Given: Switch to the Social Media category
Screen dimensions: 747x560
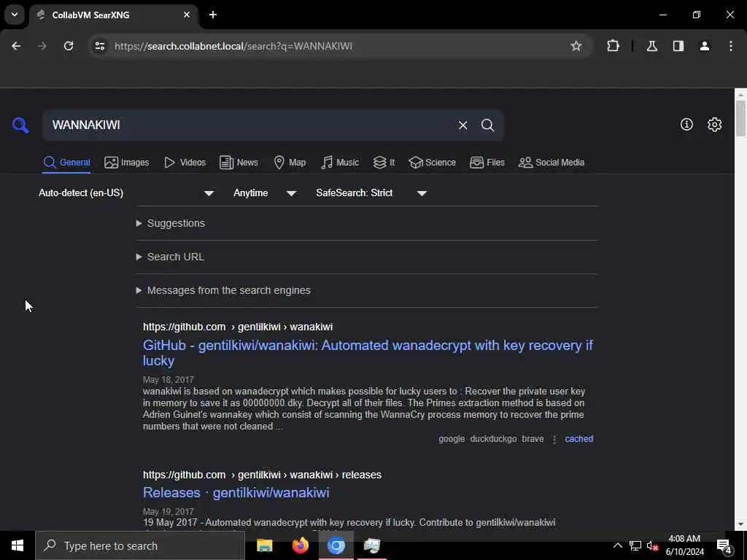Looking at the screenshot, I should (x=551, y=163).
